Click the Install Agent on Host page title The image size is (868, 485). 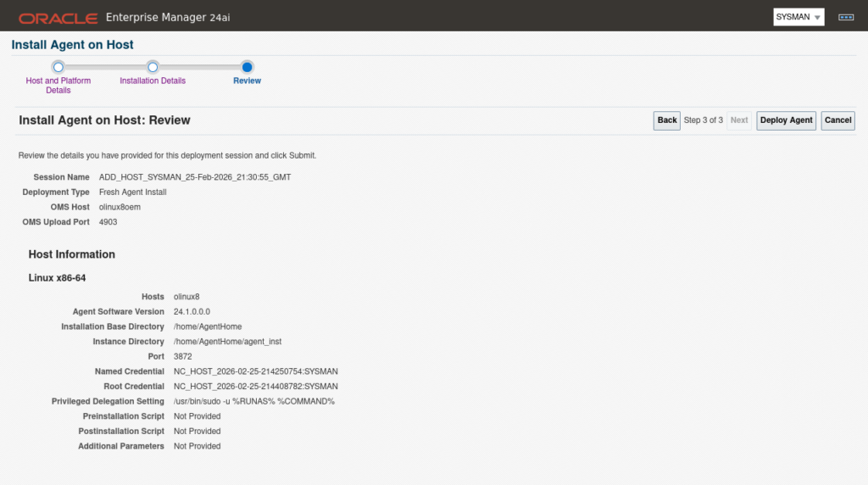72,44
